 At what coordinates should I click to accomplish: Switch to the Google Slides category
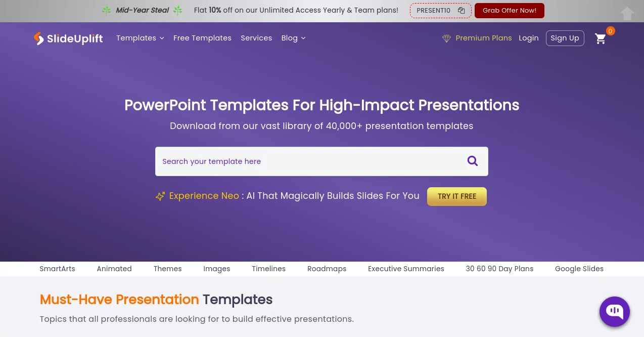pos(579,269)
